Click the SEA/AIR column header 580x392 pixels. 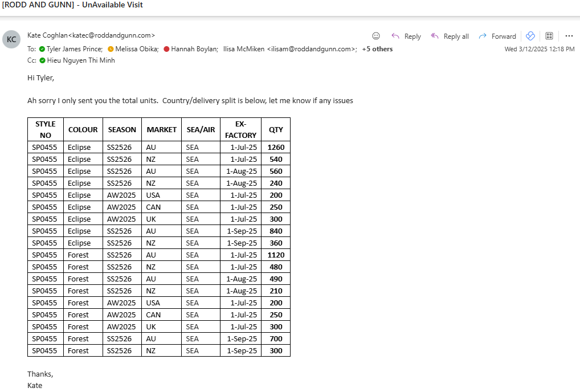(x=201, y=129)
